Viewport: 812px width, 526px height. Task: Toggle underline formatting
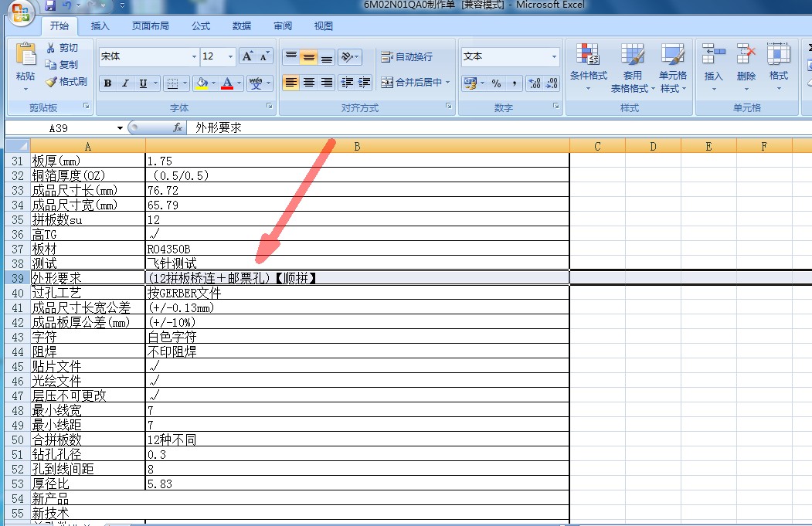pyautogui.click(x=143, y=83)
